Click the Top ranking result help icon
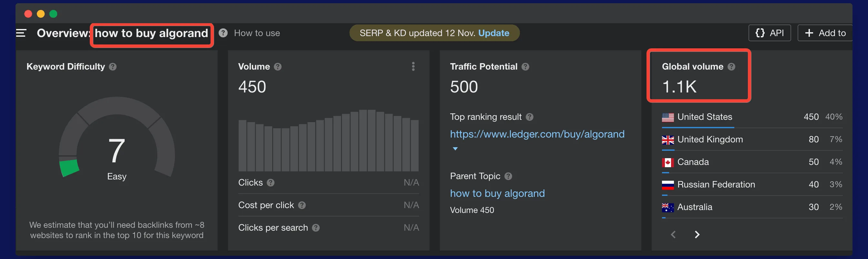 tap(529, 117)
